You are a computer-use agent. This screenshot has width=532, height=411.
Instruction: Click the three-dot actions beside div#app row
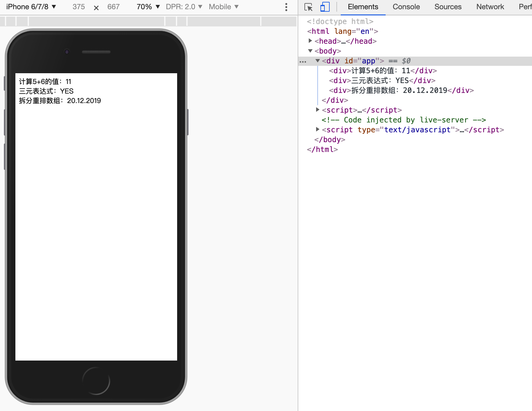click(303, 62)
